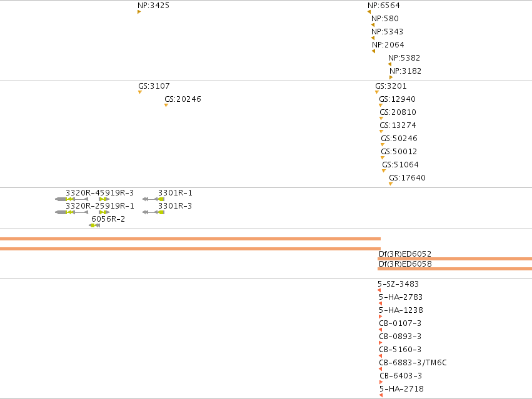Select the NP:580 insertion marker
This screenshot has height=399, width=532.
pyautogui.click(x=373, y=25)
